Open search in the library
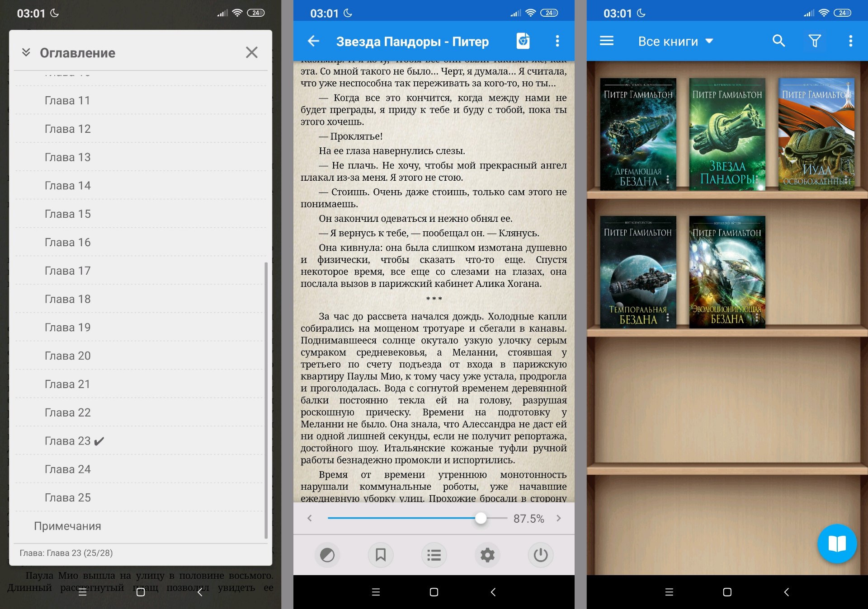The width and height of the screenshot is (868, 609). click(x=778, y=41)
